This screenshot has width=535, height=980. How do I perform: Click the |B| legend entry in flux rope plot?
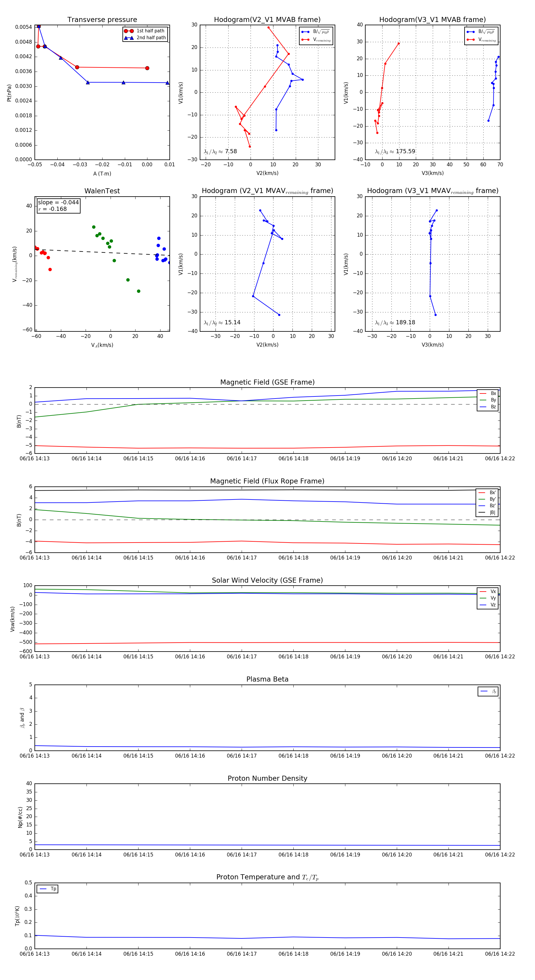pos(487,513)
